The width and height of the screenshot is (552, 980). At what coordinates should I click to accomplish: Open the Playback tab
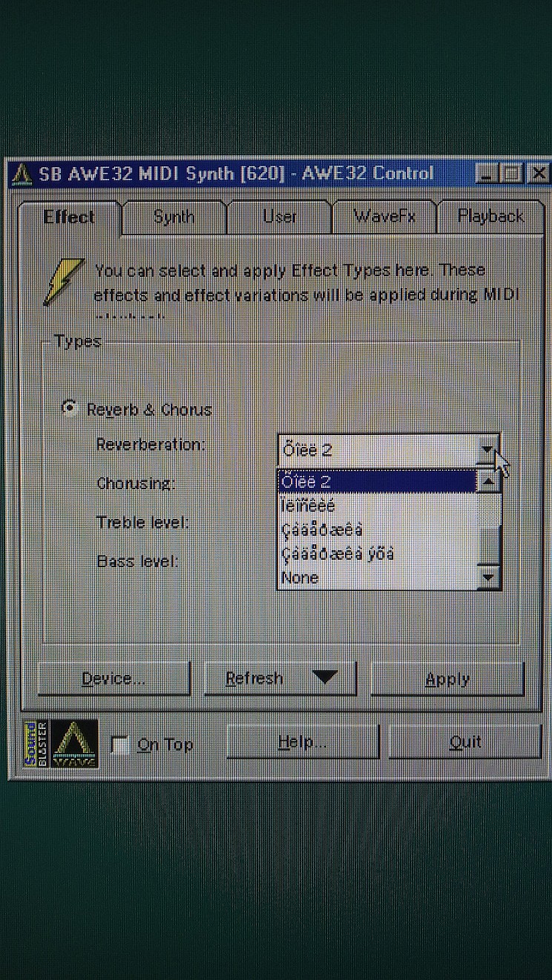click(490, 217)
